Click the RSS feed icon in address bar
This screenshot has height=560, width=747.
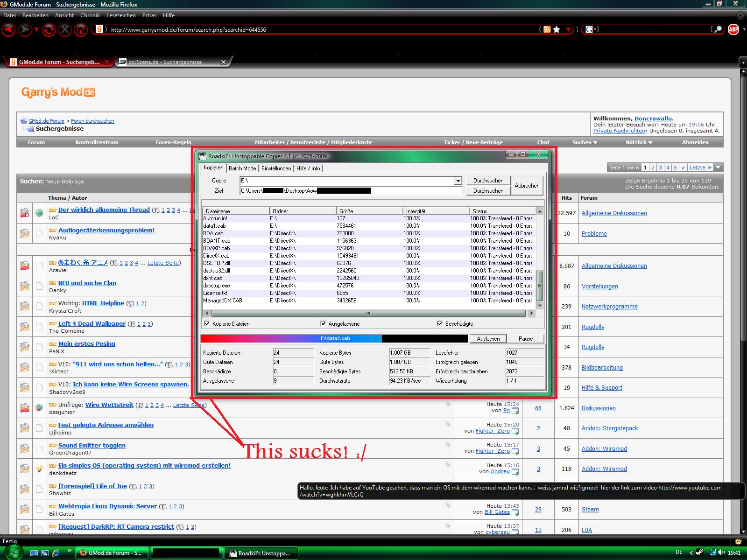tap(547, 29)
